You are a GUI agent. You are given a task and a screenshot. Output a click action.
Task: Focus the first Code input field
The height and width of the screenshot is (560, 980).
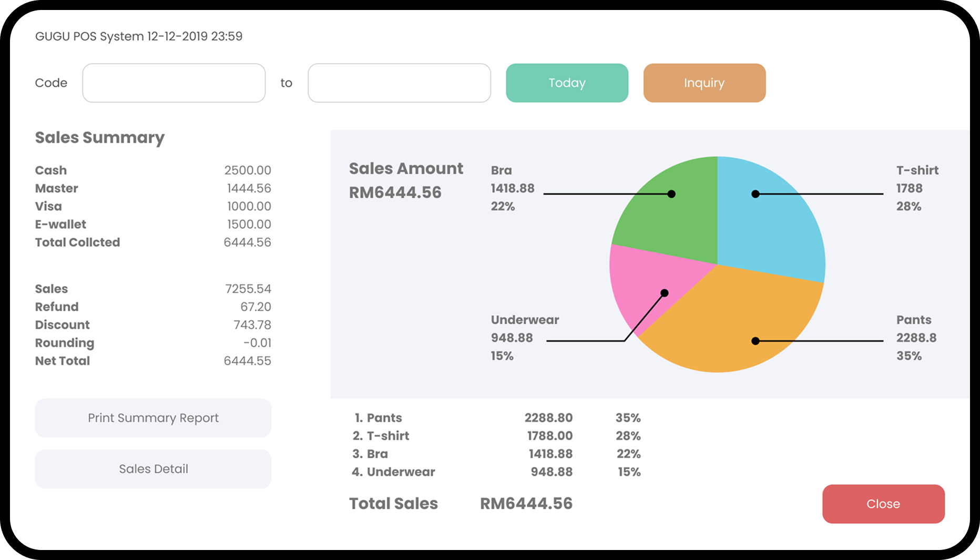(174, 83)
